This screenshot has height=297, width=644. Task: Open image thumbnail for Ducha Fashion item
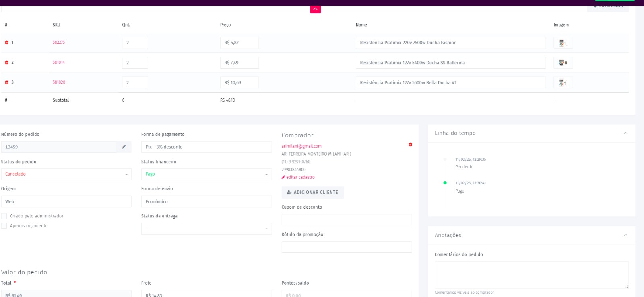pos(563,43)
